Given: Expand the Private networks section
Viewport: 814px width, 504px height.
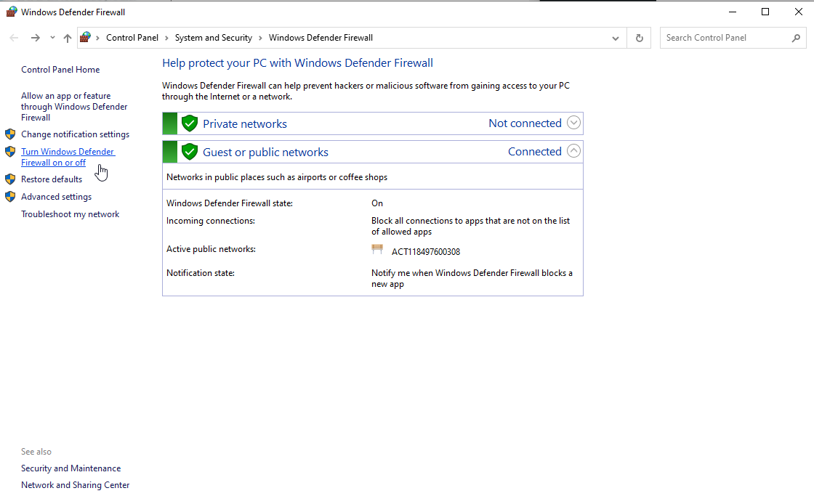Looking at the screenshot, I should click(x=574, y=123).
